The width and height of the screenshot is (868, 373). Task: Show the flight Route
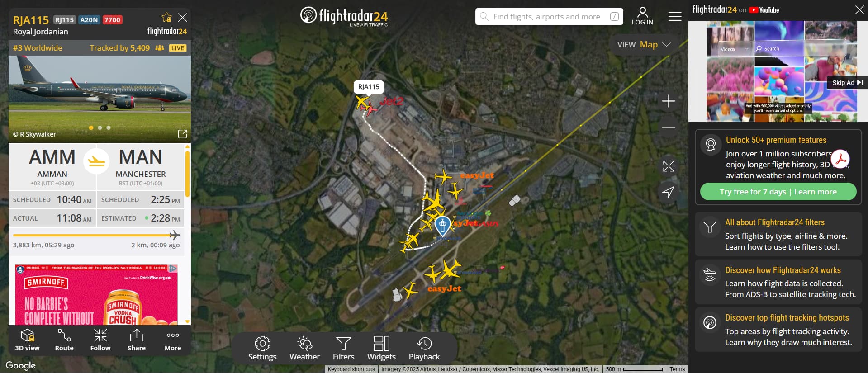tap(64, 340)
